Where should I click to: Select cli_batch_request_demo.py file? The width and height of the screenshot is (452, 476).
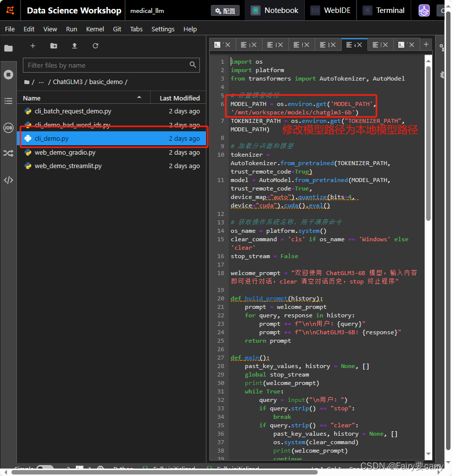(x=112, y=111)
